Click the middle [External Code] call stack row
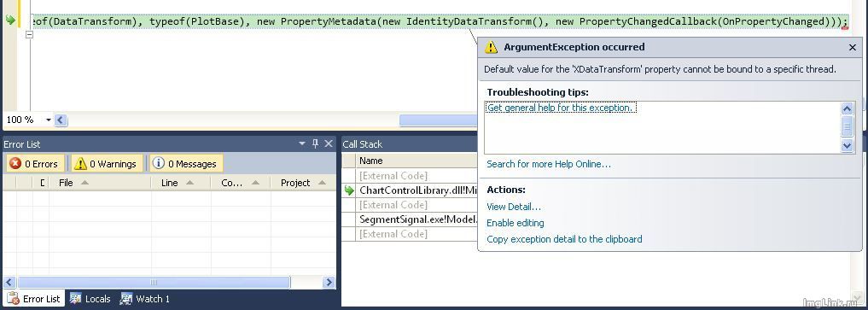868x310 pixels. (x=418, y=205)
